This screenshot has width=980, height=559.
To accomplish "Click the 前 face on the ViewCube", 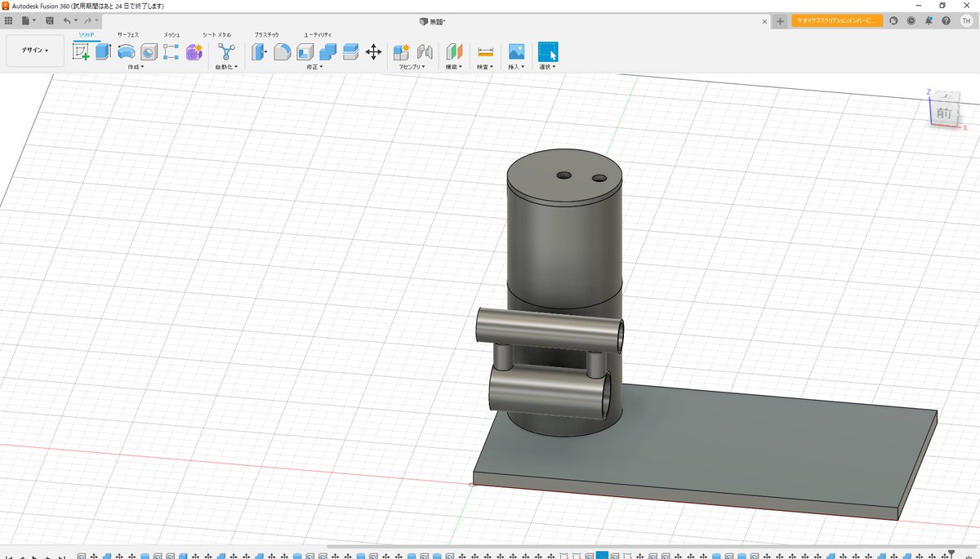I will [944, 113].
